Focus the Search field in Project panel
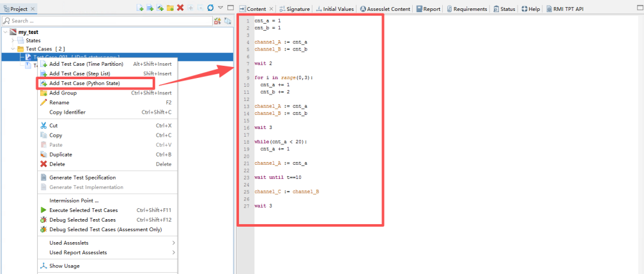The height and width of the screenshot is (274, 644). click(107, 21)
